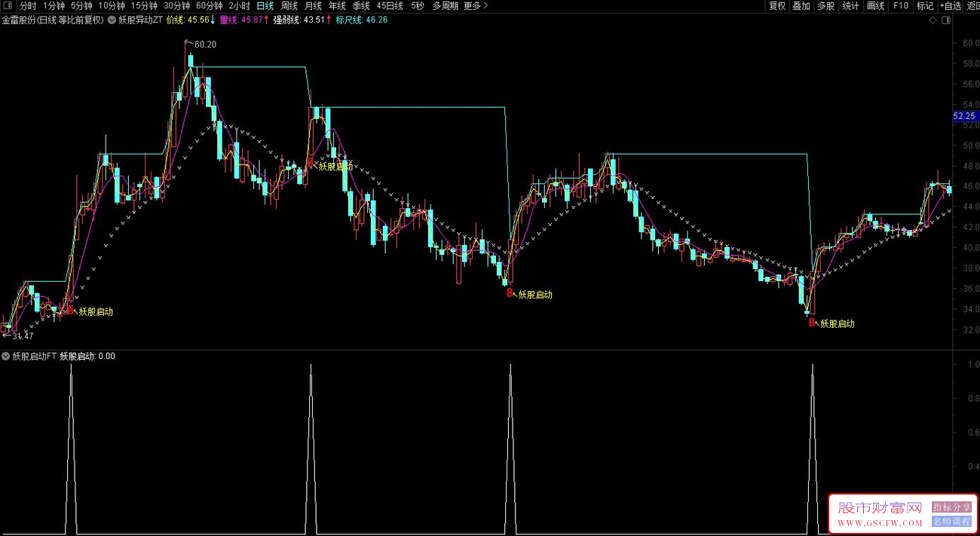Viewport: 980px width, 536px height.
Task: Open the 妖股异动ZT indicator settings circle icon
Action: pyautogui.click(x=112, y=20)
